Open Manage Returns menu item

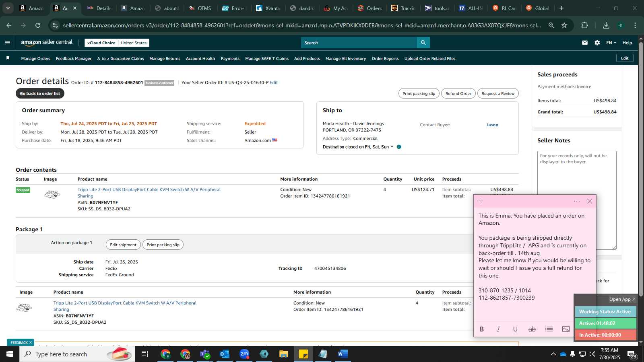pos(165,59)
